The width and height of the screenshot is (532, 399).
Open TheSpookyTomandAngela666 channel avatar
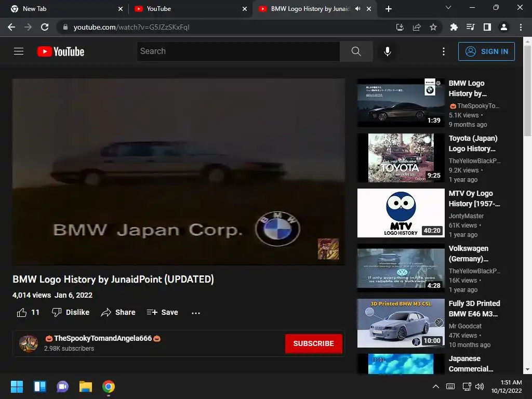(x=29, y=343)
